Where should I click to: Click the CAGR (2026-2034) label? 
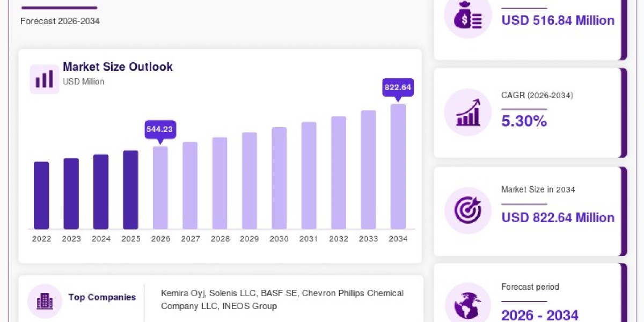click(x=537, y=96)
